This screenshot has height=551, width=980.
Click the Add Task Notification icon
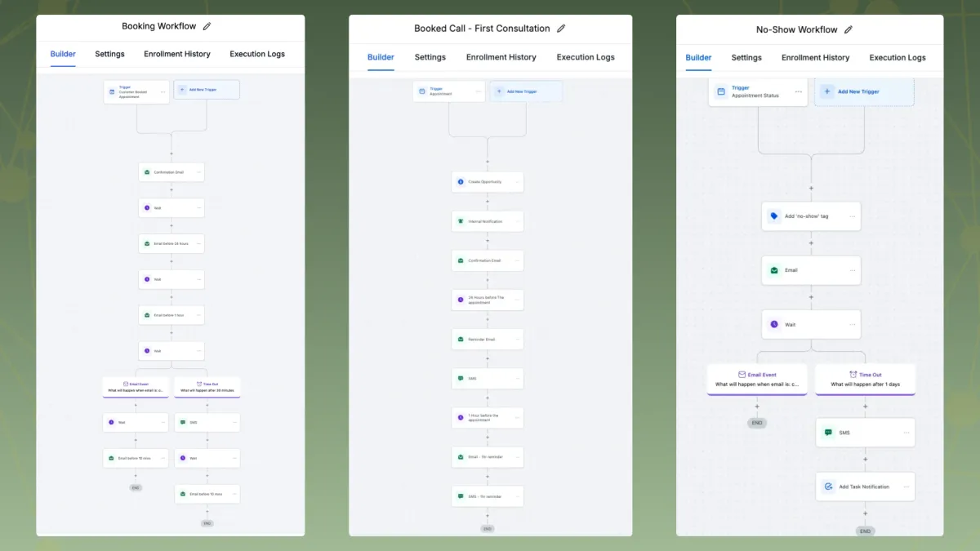click(x=828, y=487)
